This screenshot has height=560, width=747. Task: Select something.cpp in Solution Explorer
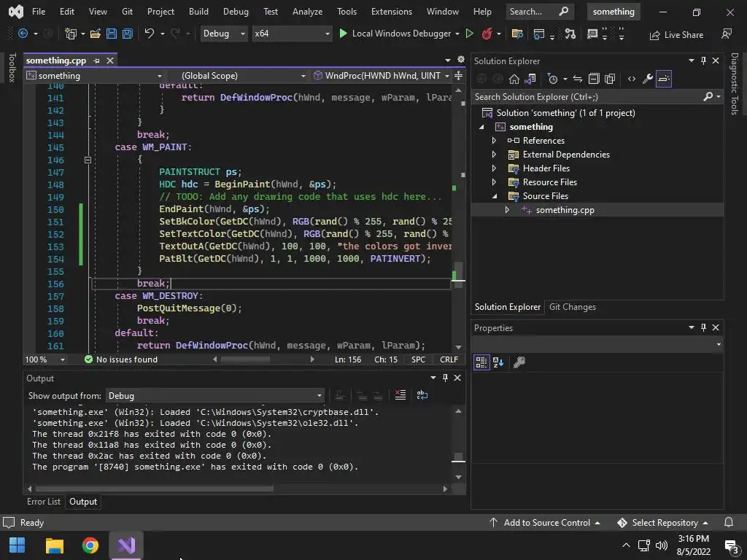pos(565,209)
